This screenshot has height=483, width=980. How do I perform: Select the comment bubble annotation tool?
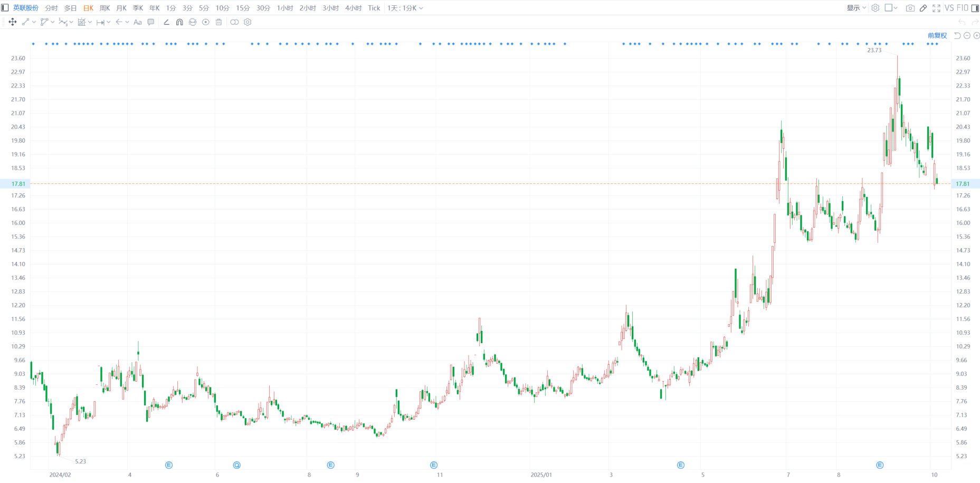pyautogui.click(x=151, y=22)
